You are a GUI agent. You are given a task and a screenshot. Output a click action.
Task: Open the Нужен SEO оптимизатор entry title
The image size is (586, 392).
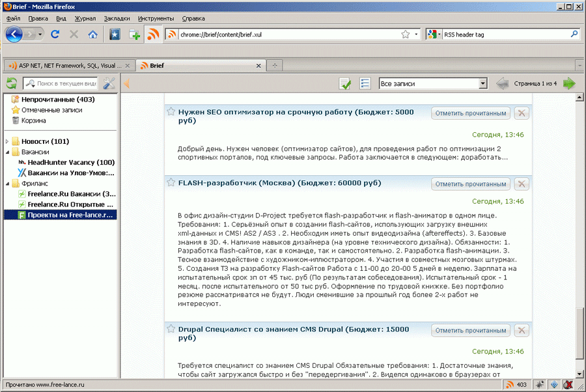pyautogui.click(x=296, y=116)
